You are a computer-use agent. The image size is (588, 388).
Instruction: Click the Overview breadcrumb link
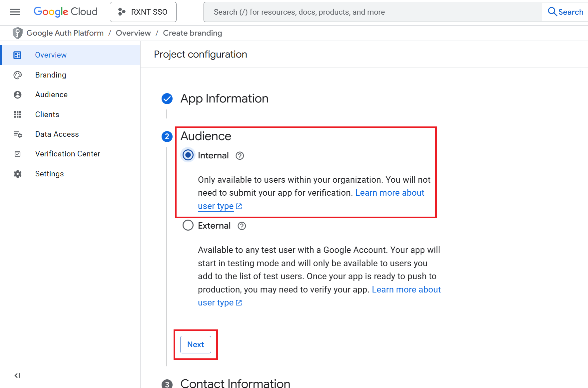tap(133, 33)
